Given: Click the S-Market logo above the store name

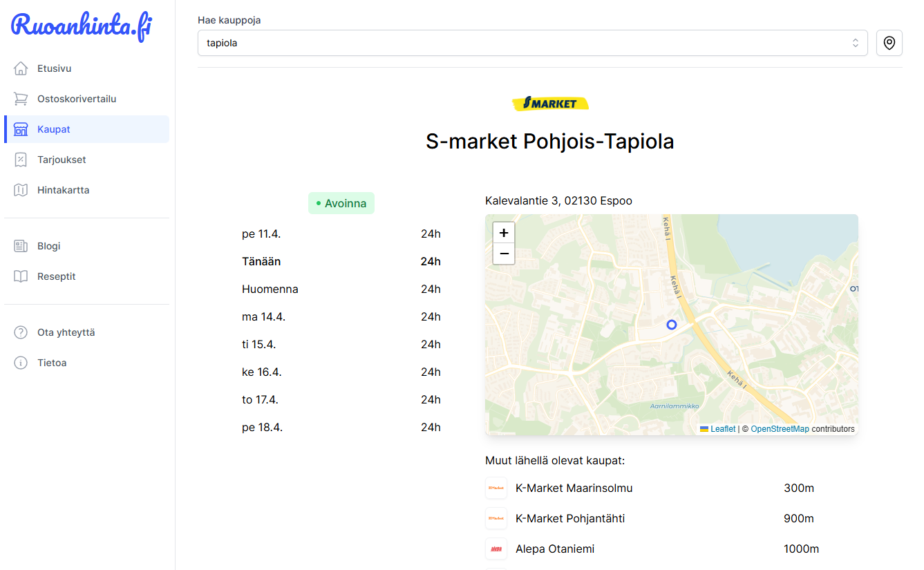Looking at the screenshot, I should click(x=551, y=103).
